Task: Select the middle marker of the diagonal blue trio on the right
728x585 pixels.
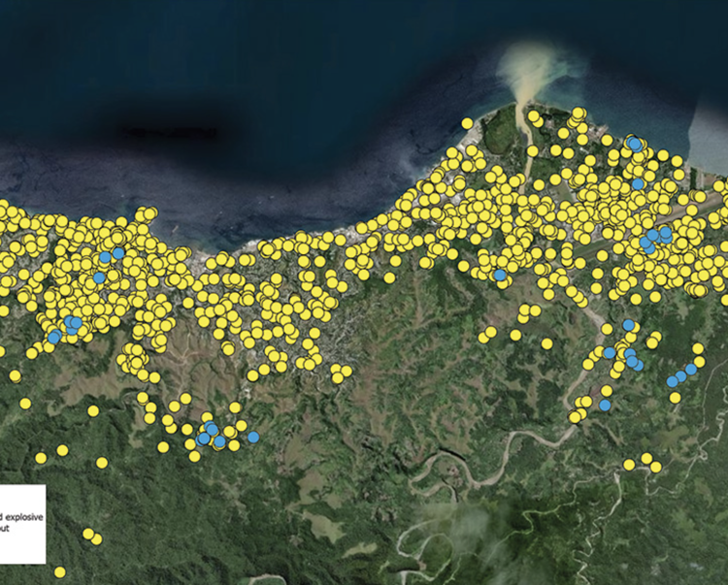Action: (x=681, y=375)
